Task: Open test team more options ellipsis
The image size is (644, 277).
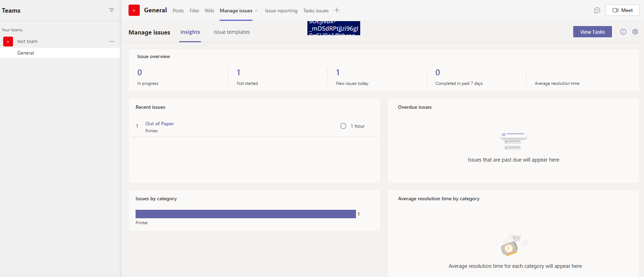Action: point(112,42)
